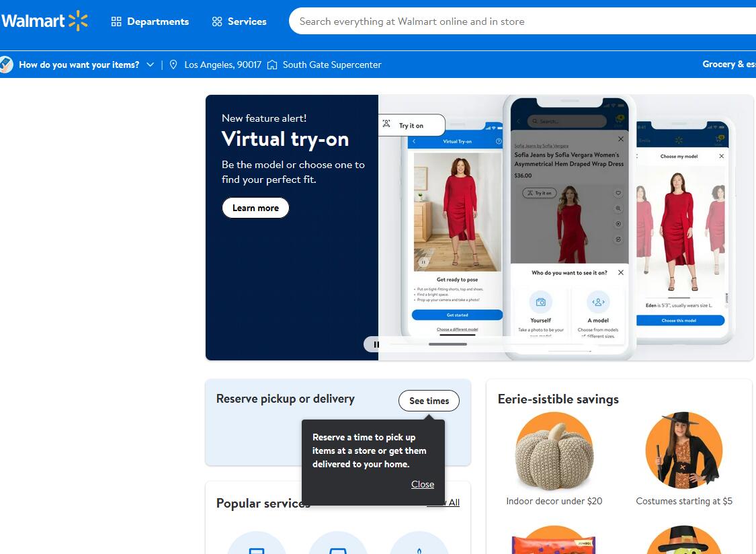This screenshot has height=554, width=756.
Task: Click the Walmart search field
Action: [x=523, y=22]
